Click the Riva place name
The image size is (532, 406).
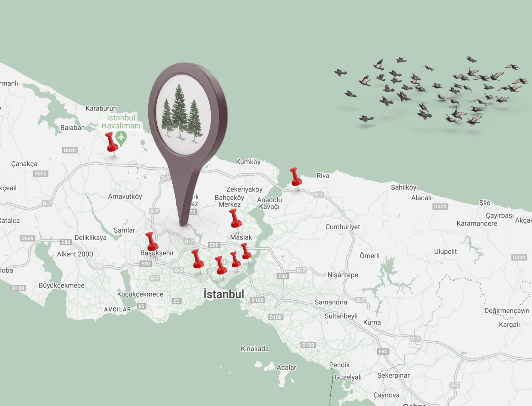click(x=323, y=176)
